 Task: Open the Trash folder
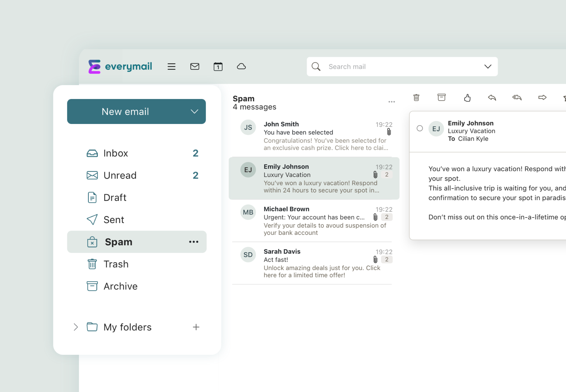[x=116, y=264]
